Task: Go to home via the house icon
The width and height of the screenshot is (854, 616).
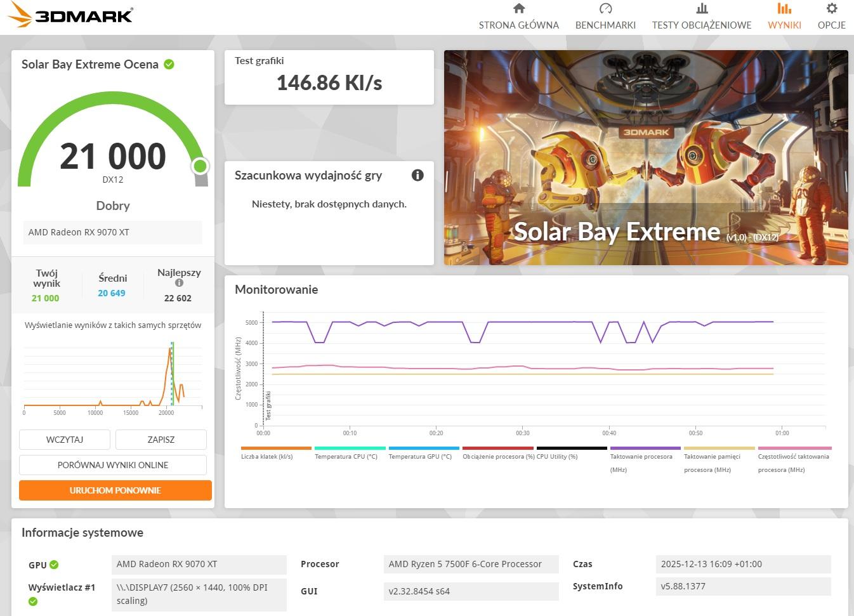Action: click(x=518, y=9)
